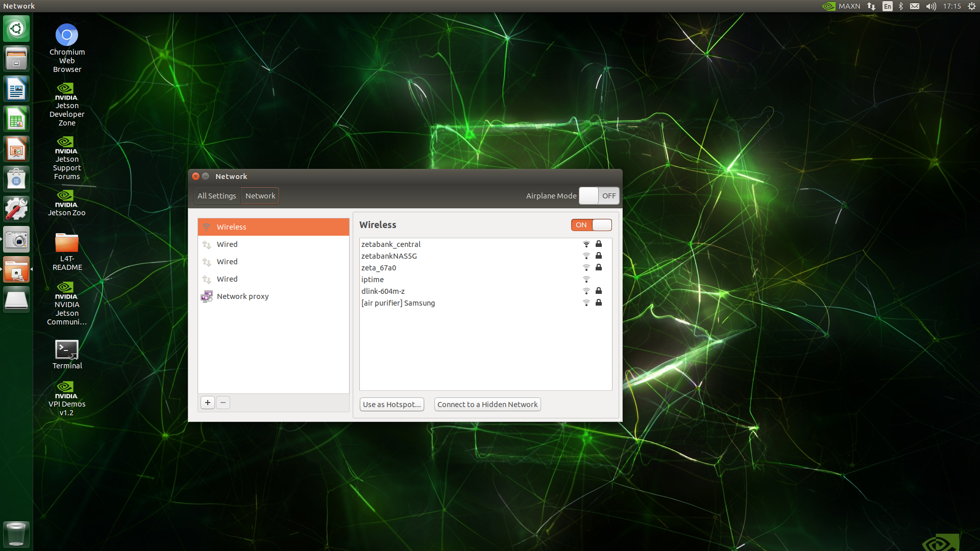The width and height of the screenshot is (980, 551).
Task: Select the third Wired connection
Action: click(274, 279)
